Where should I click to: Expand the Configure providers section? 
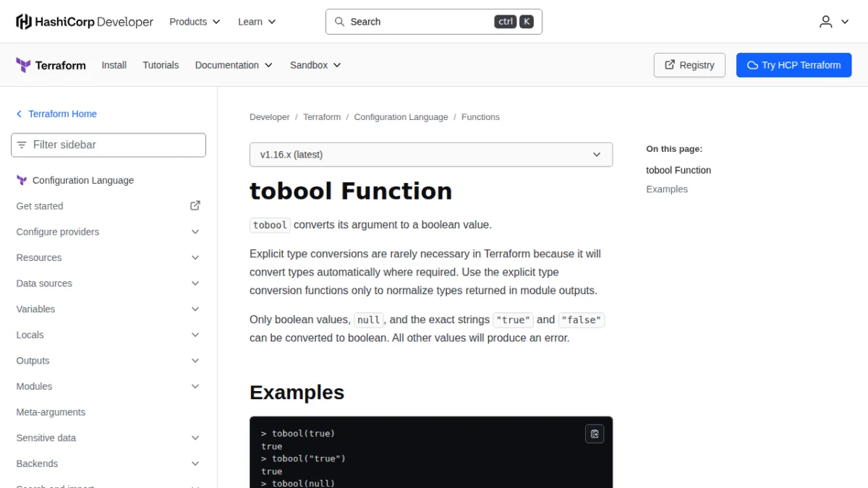click(x=109, y=232)
